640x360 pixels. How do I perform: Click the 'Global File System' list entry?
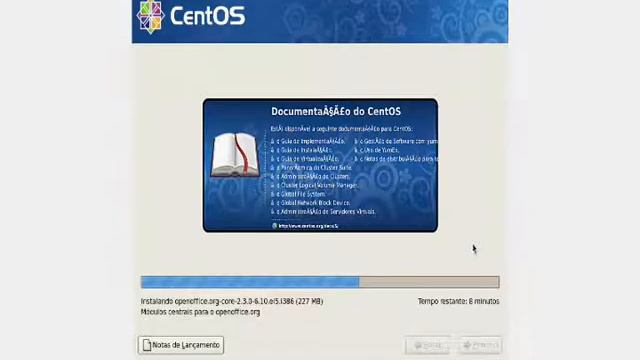[303, 194]
